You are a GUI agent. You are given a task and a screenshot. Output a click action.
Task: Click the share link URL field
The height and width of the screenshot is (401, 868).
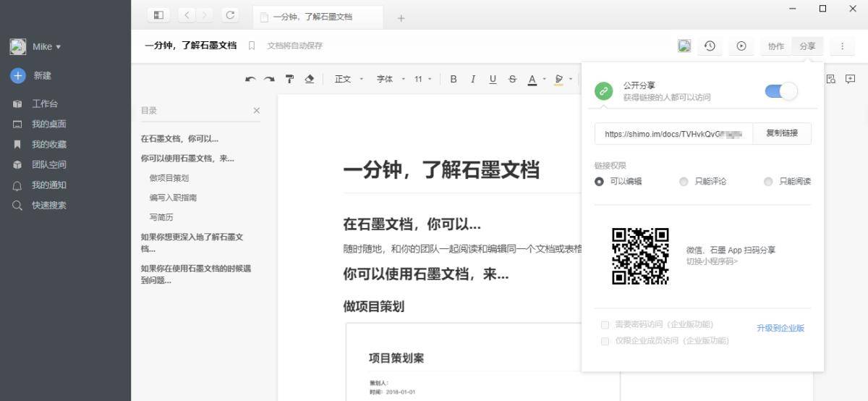674,133
